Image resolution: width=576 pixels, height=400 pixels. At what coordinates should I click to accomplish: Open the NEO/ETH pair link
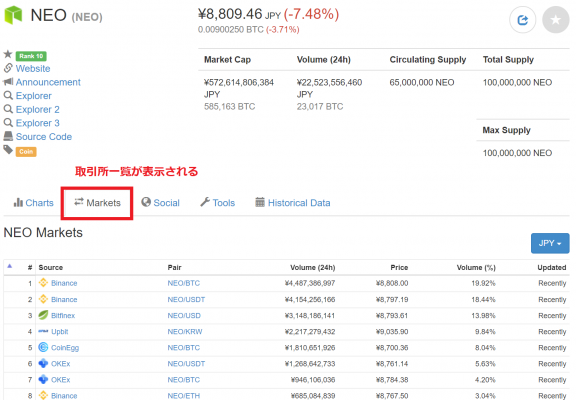tap(184, 396)
